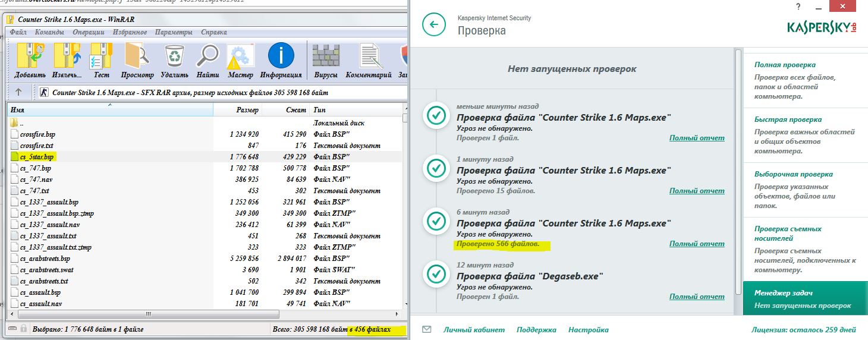Screen dimensions: 868x340
Task: Open the Просмотр (View) toolbar icon
Action: coord(137,56)
